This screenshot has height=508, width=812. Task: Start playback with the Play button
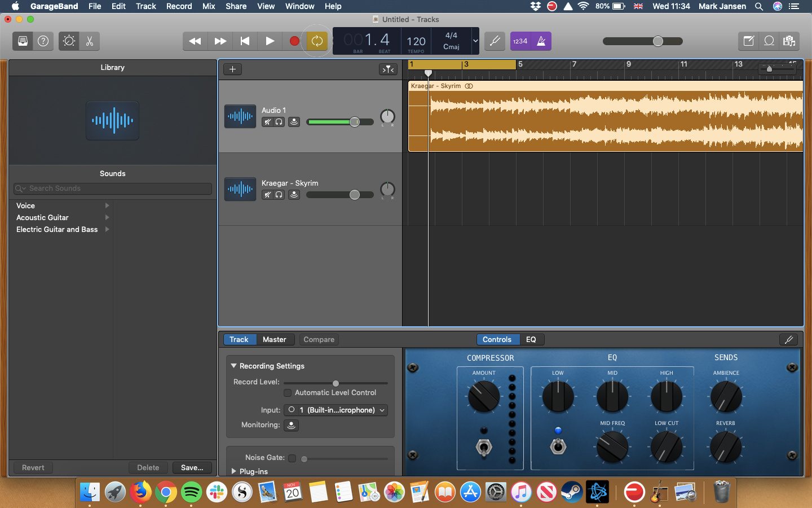click(270, 41)
